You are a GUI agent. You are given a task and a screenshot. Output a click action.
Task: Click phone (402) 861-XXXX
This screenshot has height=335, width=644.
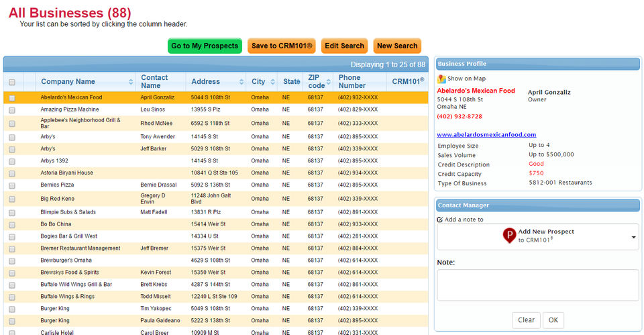tap(358, 285)
